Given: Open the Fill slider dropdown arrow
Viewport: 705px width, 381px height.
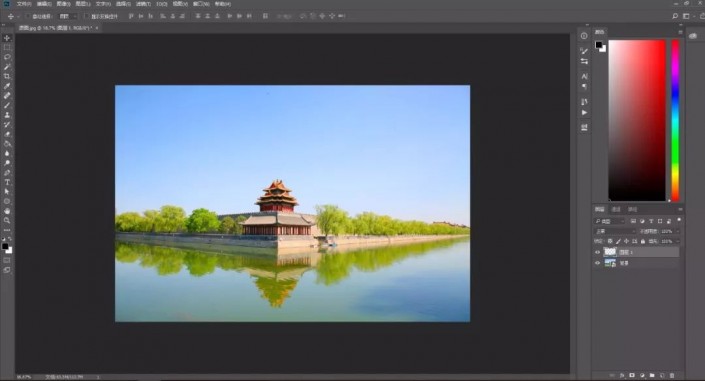Looking at the screenshot, I should [x=677, y=242].
